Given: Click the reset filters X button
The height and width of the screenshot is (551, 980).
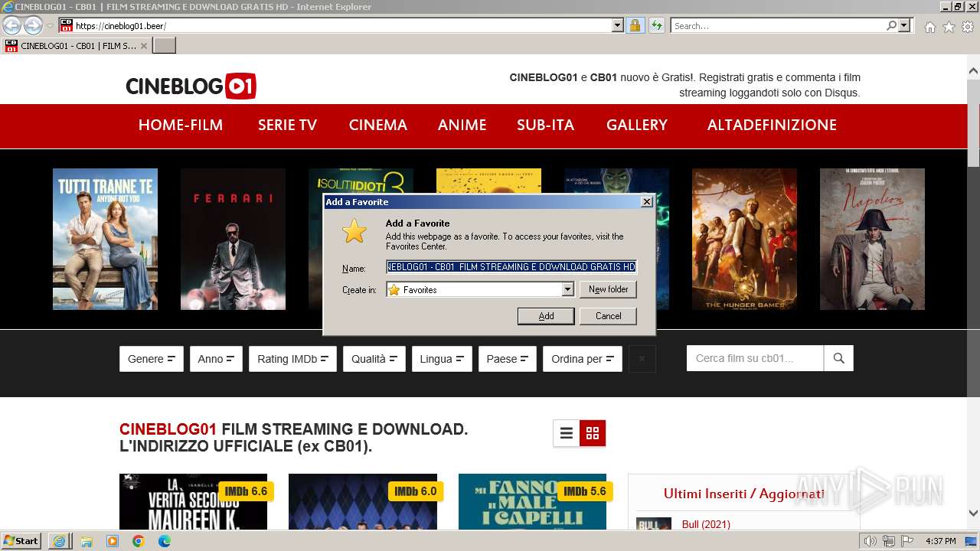Looking at the screenshot, I should 642,359.
